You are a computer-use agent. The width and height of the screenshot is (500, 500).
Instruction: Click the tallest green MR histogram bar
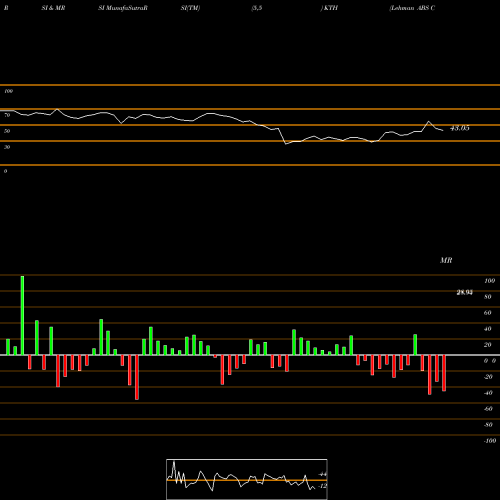pos(22,315)
